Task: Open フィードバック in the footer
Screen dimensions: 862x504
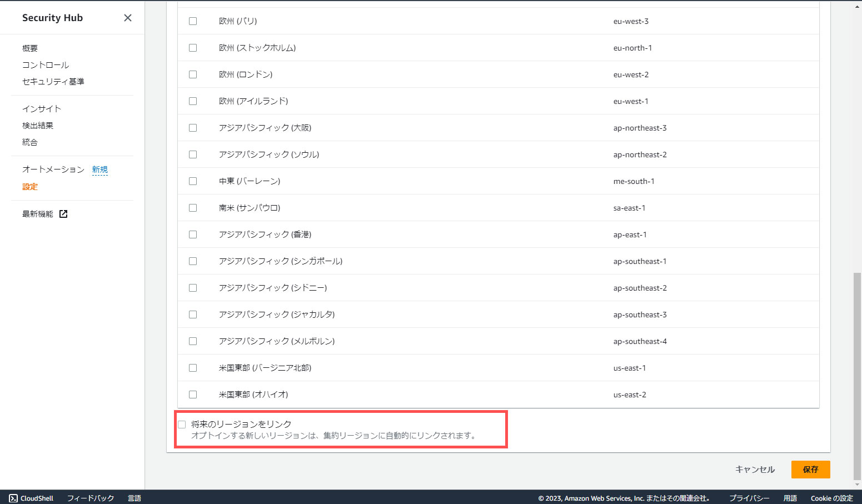Action: pyautogui.click(x=91, y=498)
